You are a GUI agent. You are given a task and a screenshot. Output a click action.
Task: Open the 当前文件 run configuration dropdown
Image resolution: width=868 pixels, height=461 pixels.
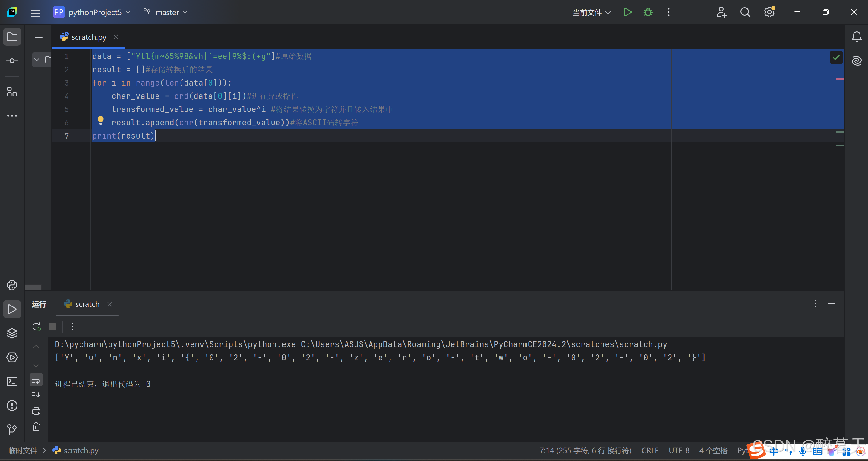point(591,12)
